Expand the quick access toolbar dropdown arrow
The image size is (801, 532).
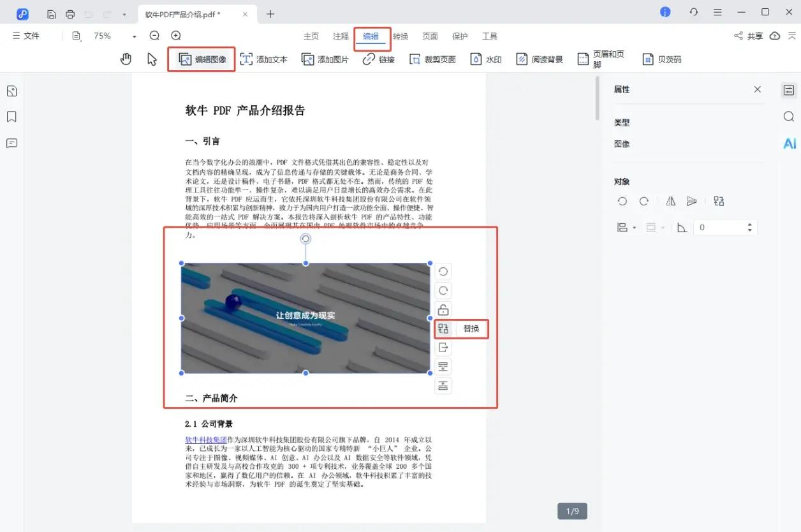[x=124, y=14]
